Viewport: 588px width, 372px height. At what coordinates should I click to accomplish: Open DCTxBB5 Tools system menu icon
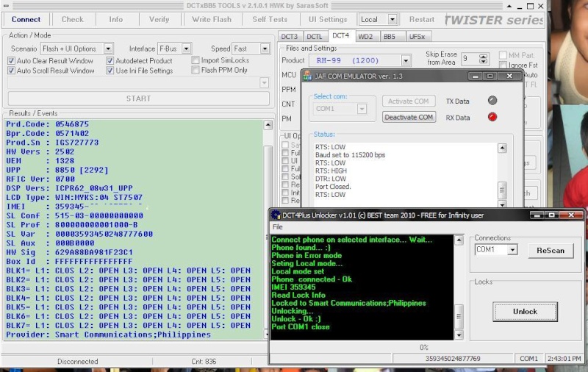click(6, 6)
